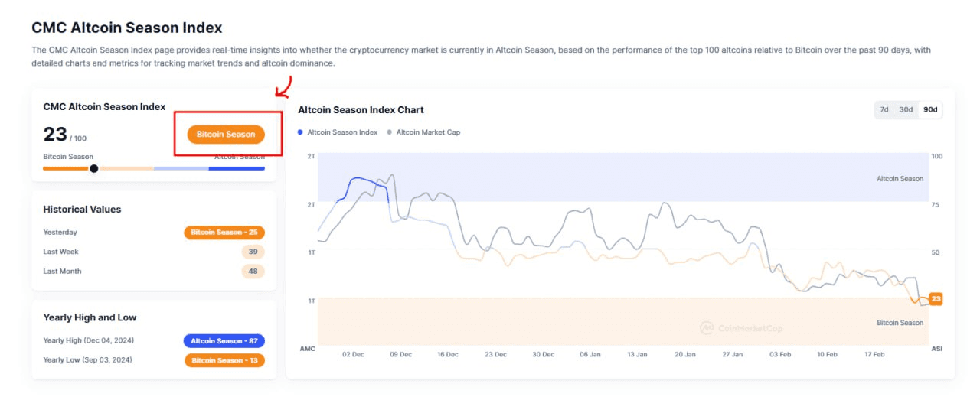Image resolution: width=980 pixels, height=400 pixels.
Task: Click the blue Altcoin Season bar segment
Action: pos(237,168)
